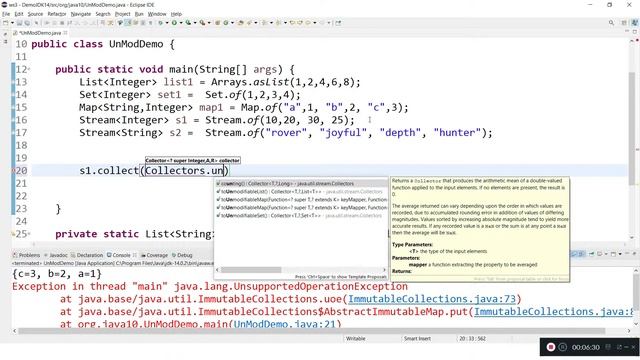The height and width of the screenshot is (360, 640).
Task: Click the autocomplete popup horizontal scrollbar
Action: [x=251, y=270]
